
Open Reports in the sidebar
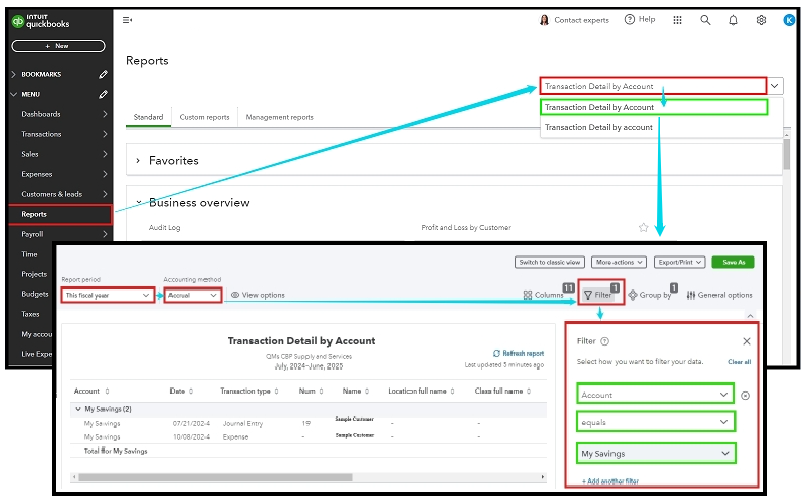(60, 215)
